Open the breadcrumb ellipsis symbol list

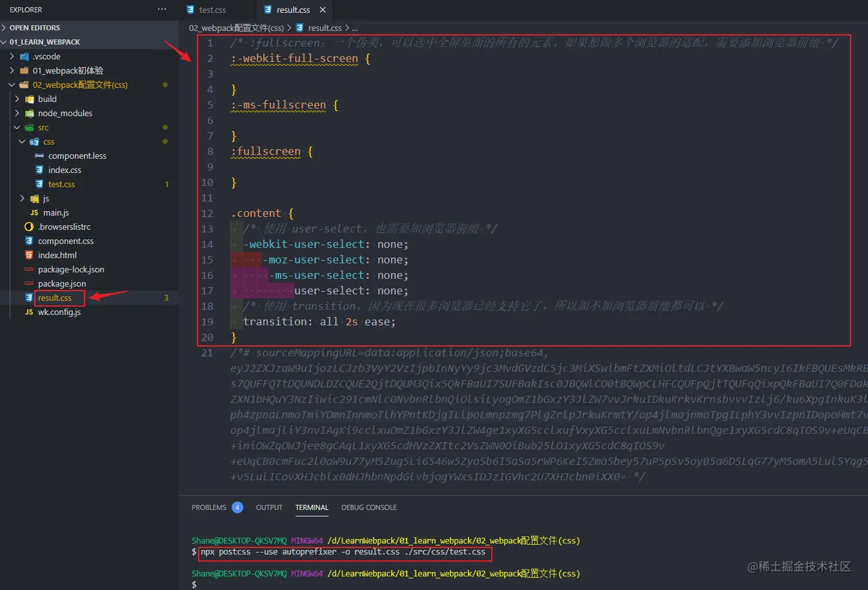click(355, 28)
